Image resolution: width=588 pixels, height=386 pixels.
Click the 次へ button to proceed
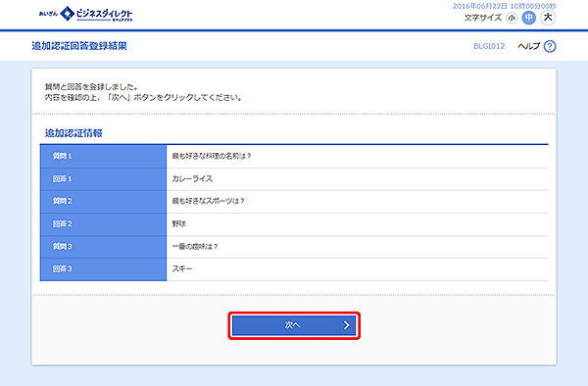[294, 325]
